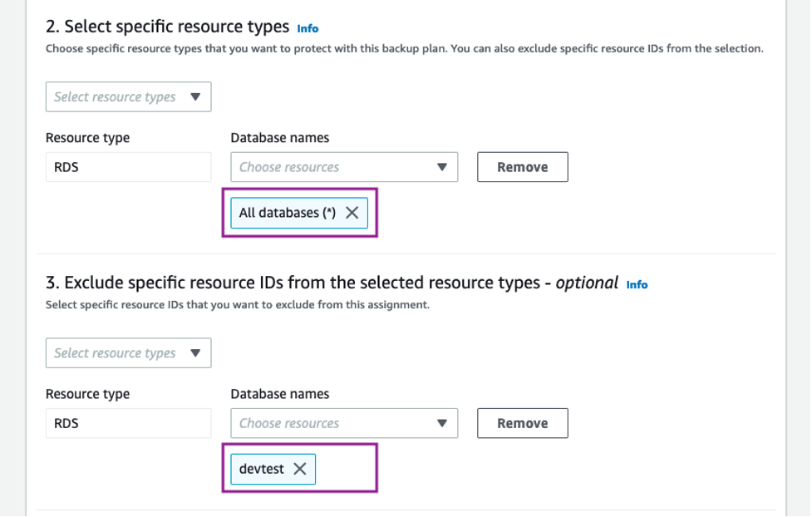812x517 pixels.
Task: Select the RDS field in the exclusion section
Action: click(x=128, y=423)
